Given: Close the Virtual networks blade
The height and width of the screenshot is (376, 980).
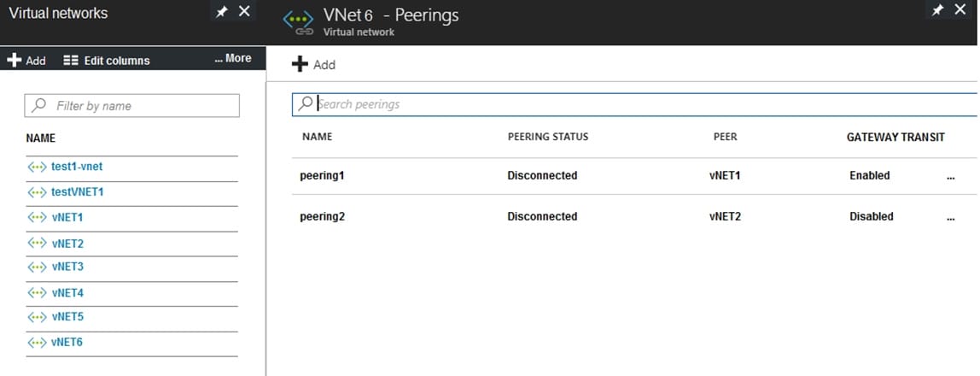Looking at the screenshot, I should pos(244,11).
